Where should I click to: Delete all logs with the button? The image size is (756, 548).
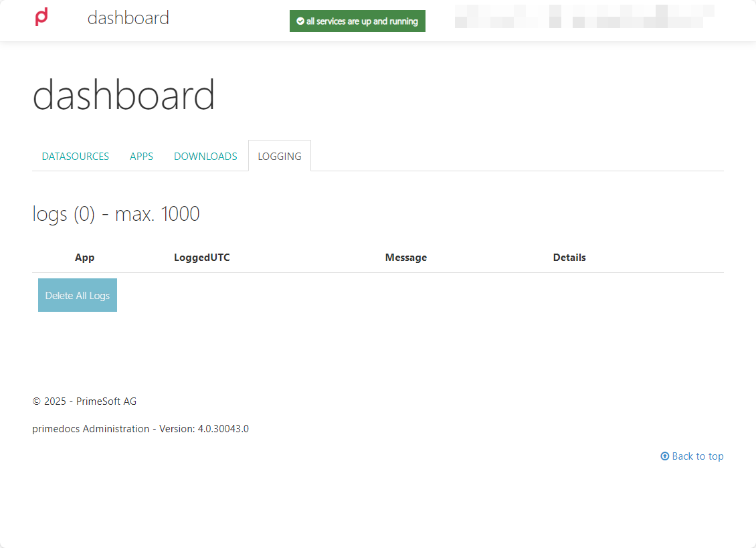click(x=78, y=295)
